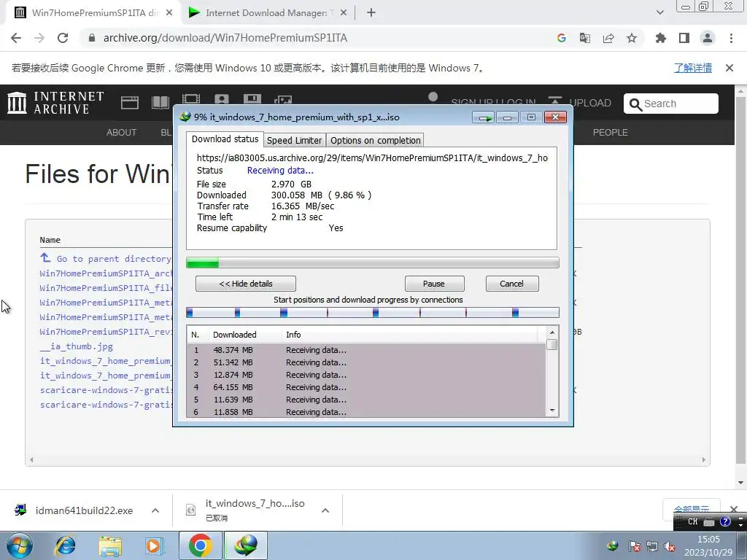Viewport: 747px width, 560px height.
Task: Click the address bar URL
Action: tap(225, 38)
